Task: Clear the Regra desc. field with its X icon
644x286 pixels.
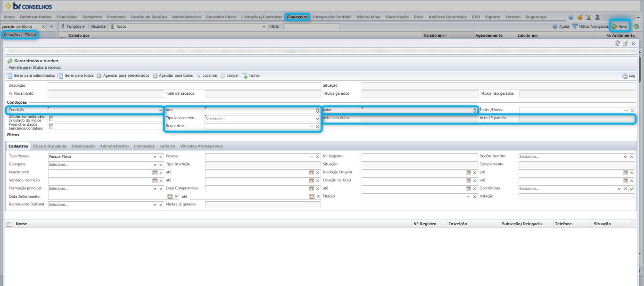Action: tap(318, 127)
